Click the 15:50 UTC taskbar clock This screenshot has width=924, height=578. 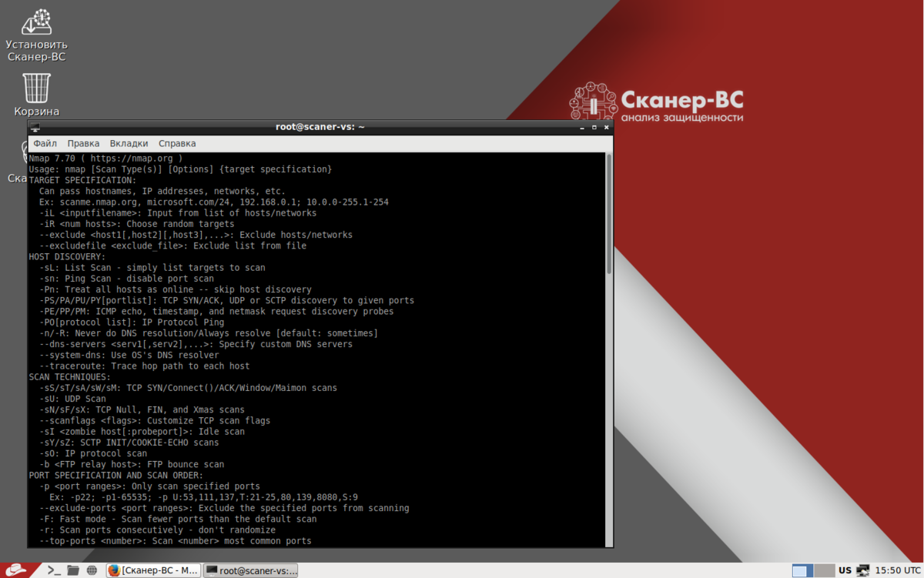(897, 570)
